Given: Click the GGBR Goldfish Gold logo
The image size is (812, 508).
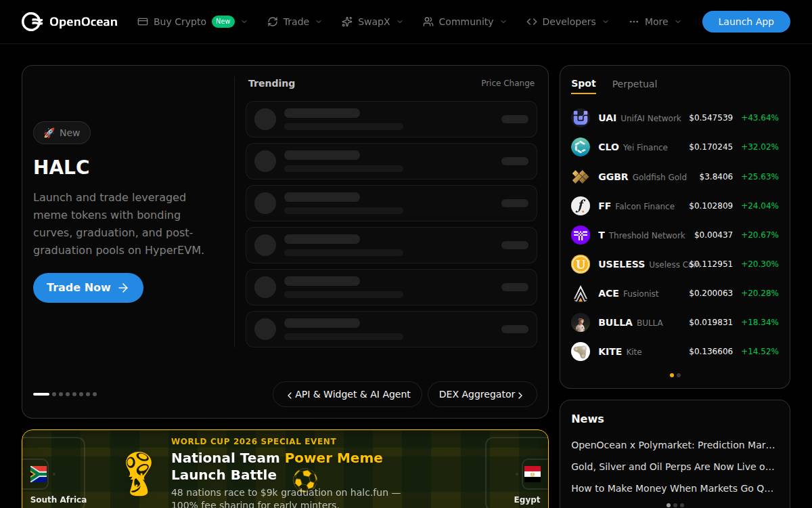Looking at the screenshot, I should pos(581,177).
